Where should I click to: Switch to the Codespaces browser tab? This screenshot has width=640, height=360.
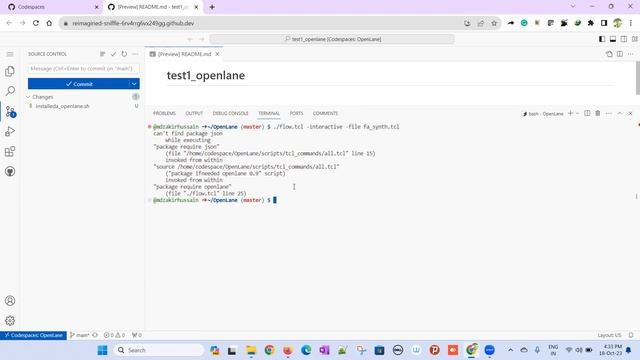tap(51, 7)
